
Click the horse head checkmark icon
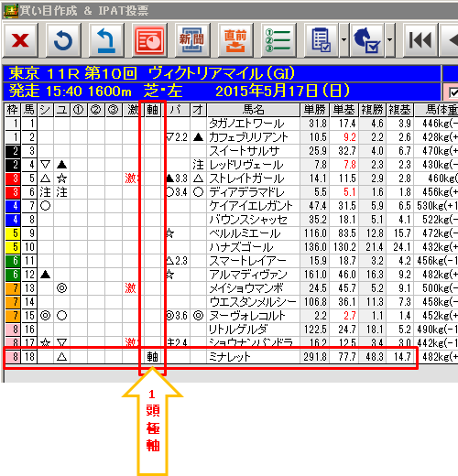[367, 40]
